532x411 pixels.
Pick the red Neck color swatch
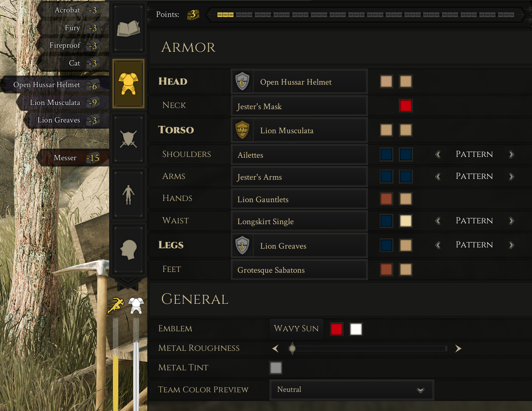tap(405, 106)
